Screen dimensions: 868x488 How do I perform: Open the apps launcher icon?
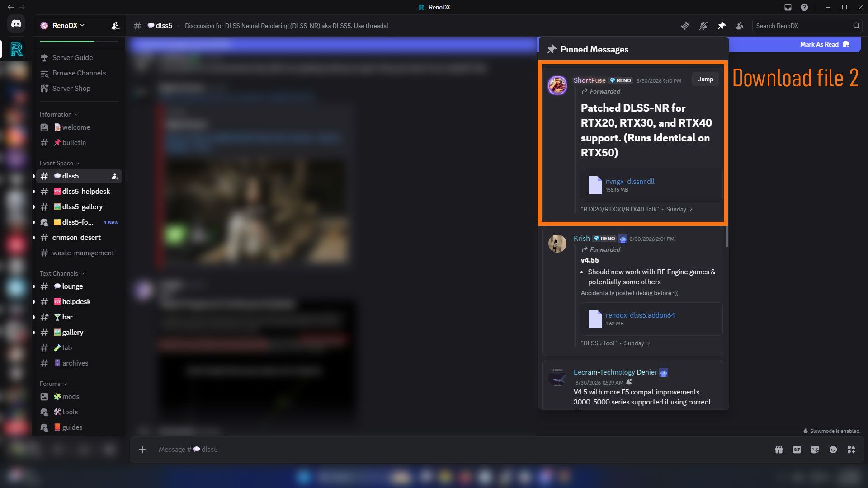(851, 449)
